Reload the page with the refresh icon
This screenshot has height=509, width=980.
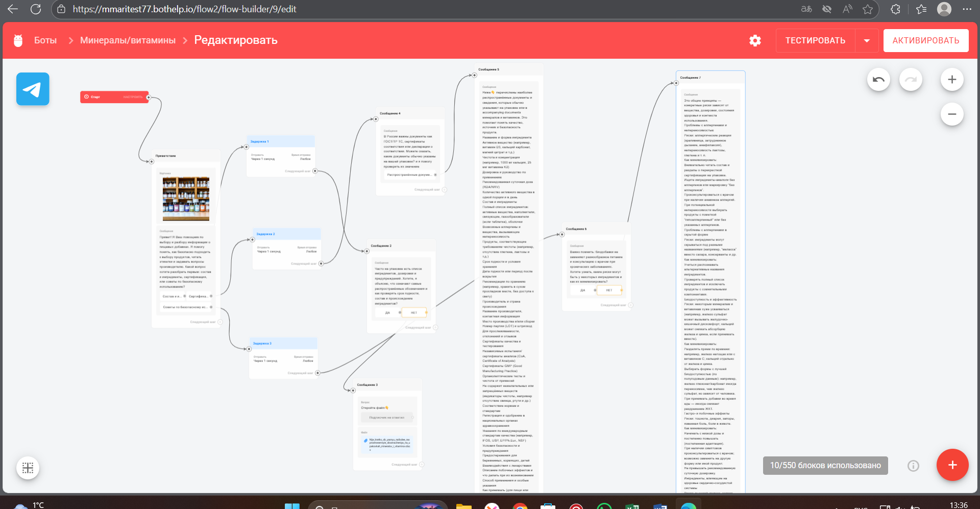pyautogui.click(x=36, y=9)
